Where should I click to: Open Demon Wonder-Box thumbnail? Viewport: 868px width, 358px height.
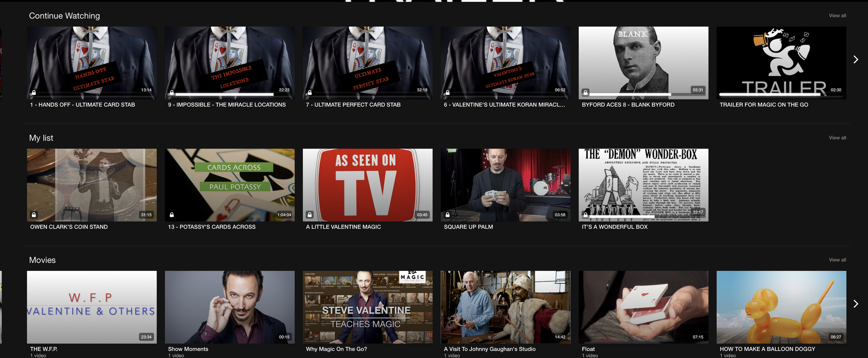pos(643,185)
